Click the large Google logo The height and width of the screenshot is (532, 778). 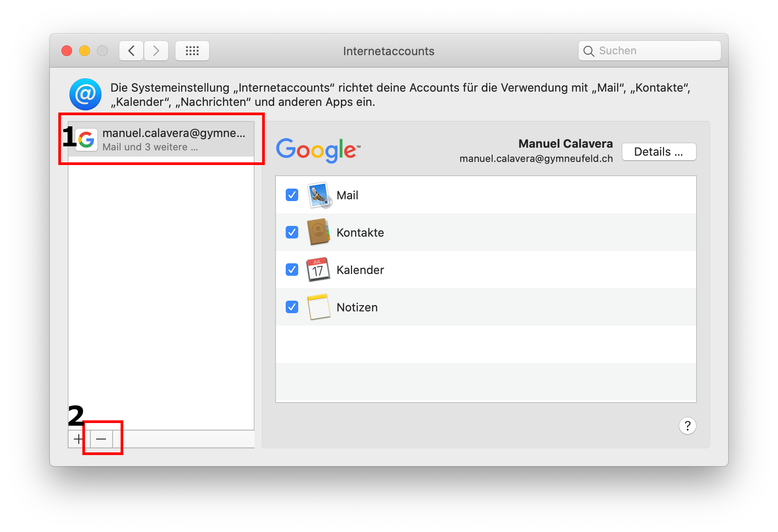(x=318, y=150)
